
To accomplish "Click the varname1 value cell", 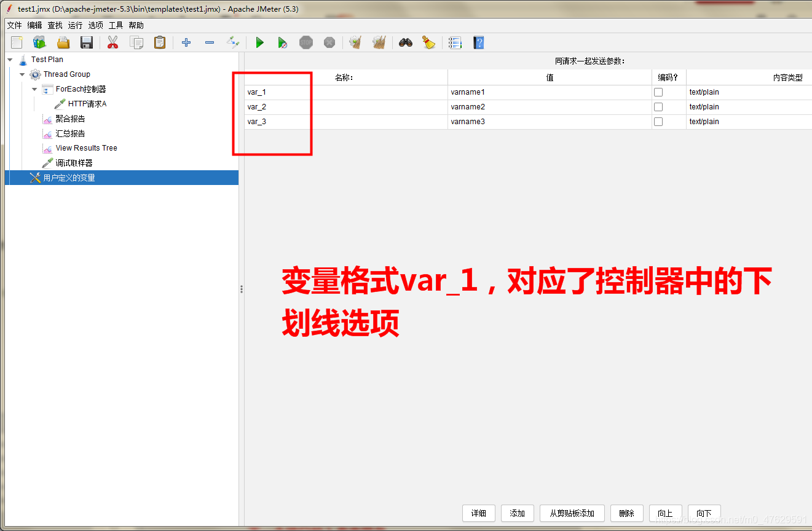I will point(550,92).
